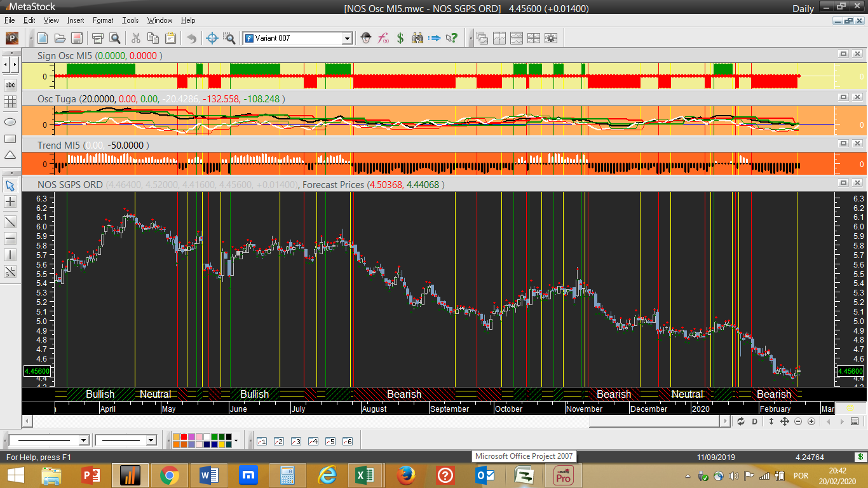The height and width of the screenshot is (488, 868).
Task: Select the abc text annotation tool
Action: click(x=10, y=85)
